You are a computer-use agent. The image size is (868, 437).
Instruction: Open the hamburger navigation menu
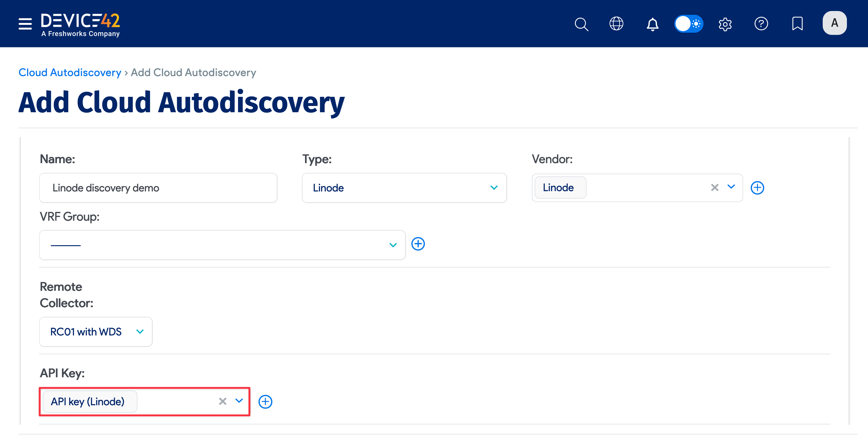pyautogui.click(x=25, y=24)
